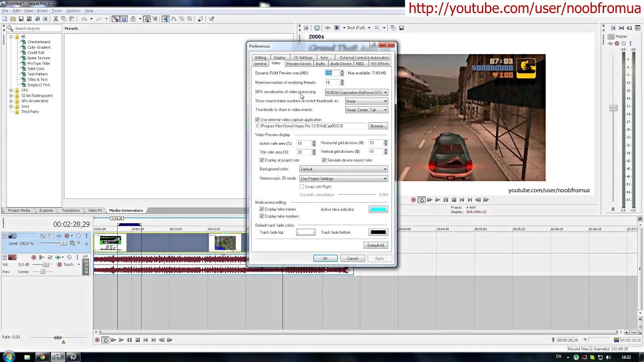Image resolution: width=644 pixels, height=362 pixels.
Task: Click the Undo arrow icon in toolbar
Action: (84, 19)
